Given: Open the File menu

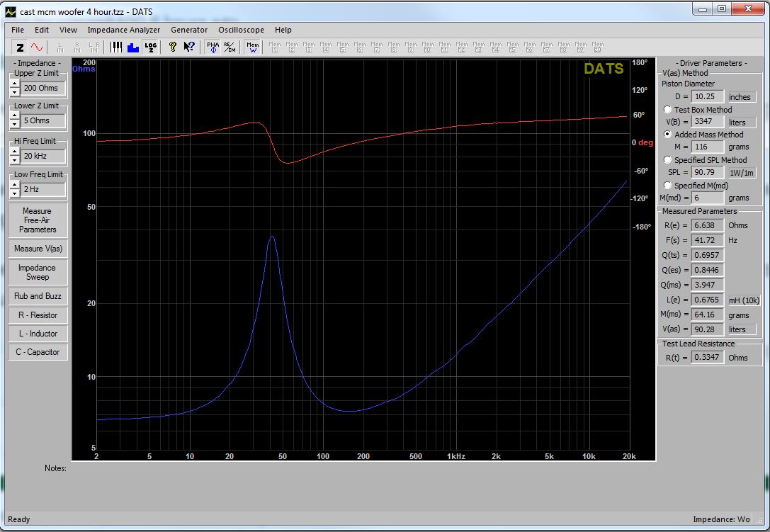Looking at the screenshot, I should pyautogui.click(x=18, y=30).
